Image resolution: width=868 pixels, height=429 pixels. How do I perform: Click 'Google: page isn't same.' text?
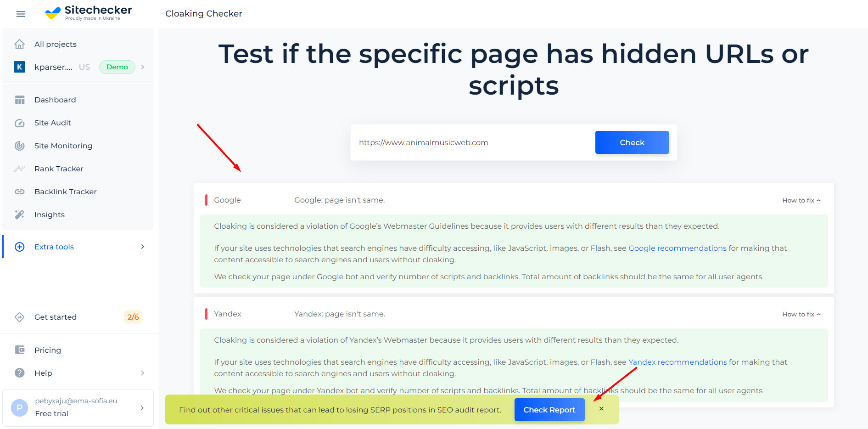(x=340, y=200)
